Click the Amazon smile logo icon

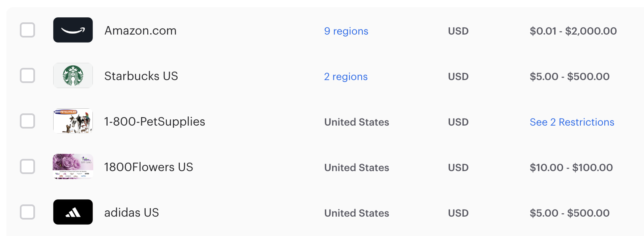pyautogui.click(x=73, y=30)
